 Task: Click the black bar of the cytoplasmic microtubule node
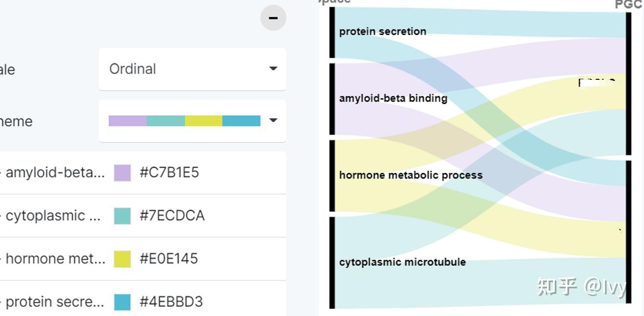pos(332,262)
